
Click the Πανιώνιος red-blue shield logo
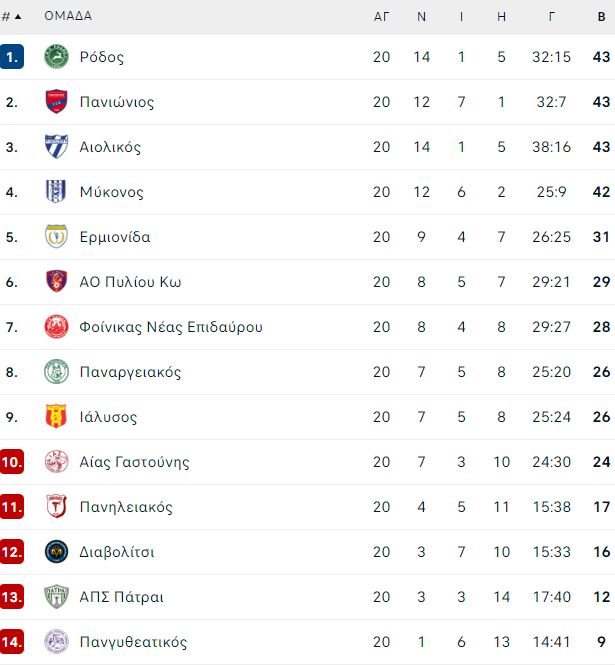pos(56,101)
